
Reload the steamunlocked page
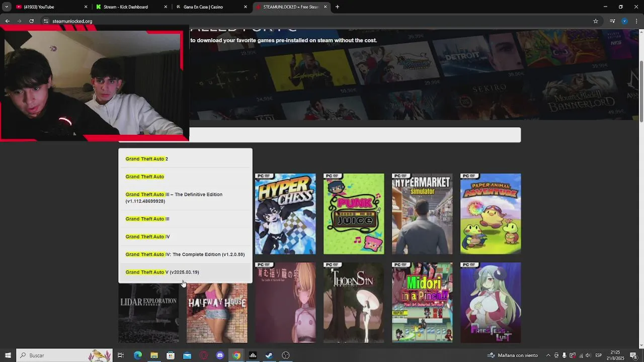tap(31, 21)
